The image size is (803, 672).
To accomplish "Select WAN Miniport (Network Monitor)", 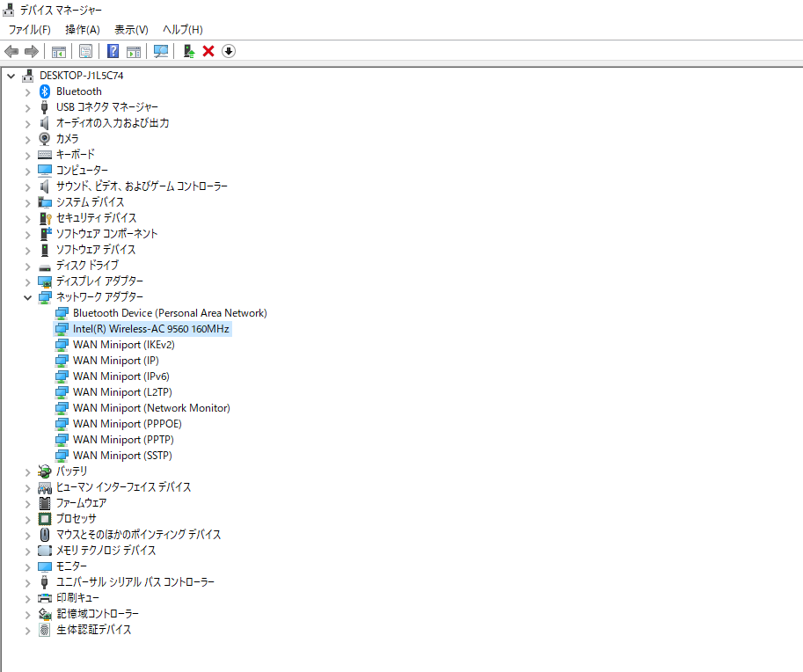I will [151, 408].
